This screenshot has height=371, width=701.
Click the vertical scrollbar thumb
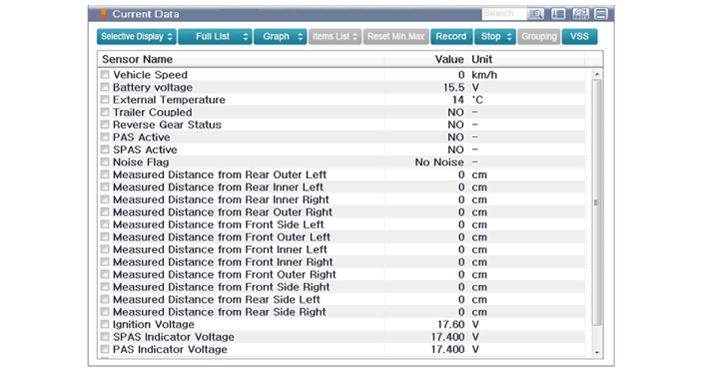click(x=597, y=202)
